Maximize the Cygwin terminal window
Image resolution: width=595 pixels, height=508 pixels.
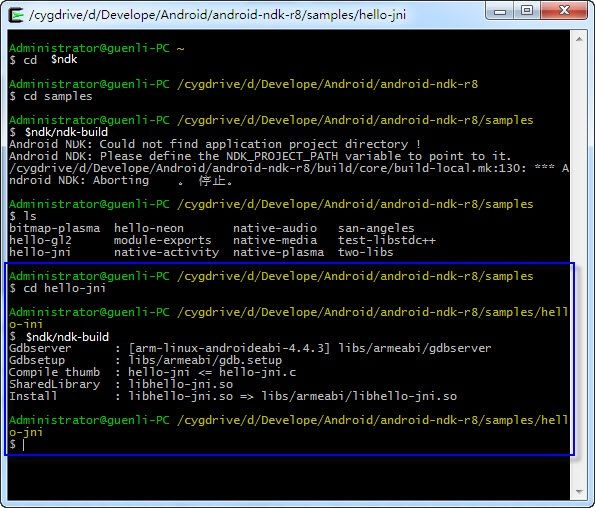tap(527, 11)
